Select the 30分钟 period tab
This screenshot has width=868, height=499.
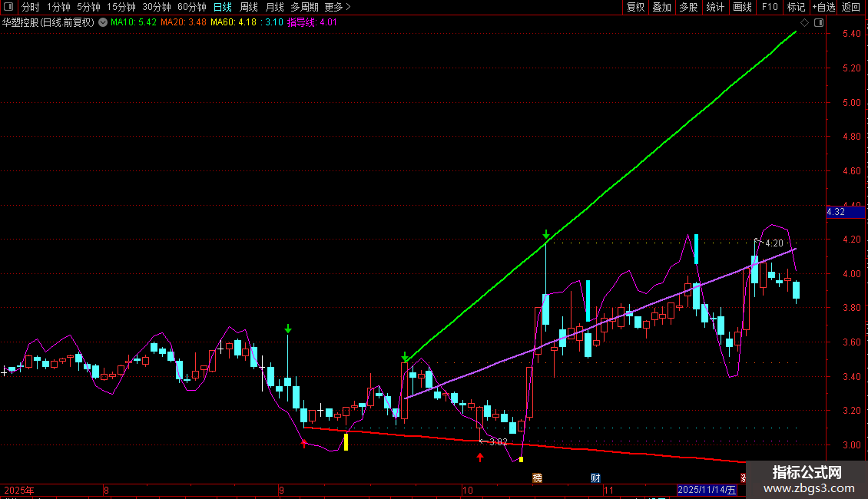(x=156, y=7)
